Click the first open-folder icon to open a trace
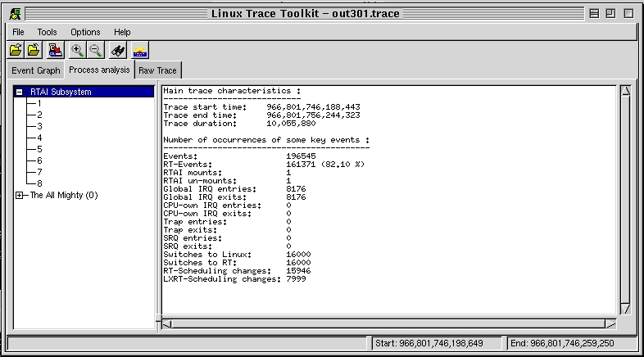Screen dimensions: 644x357 (x=16, y=51)
